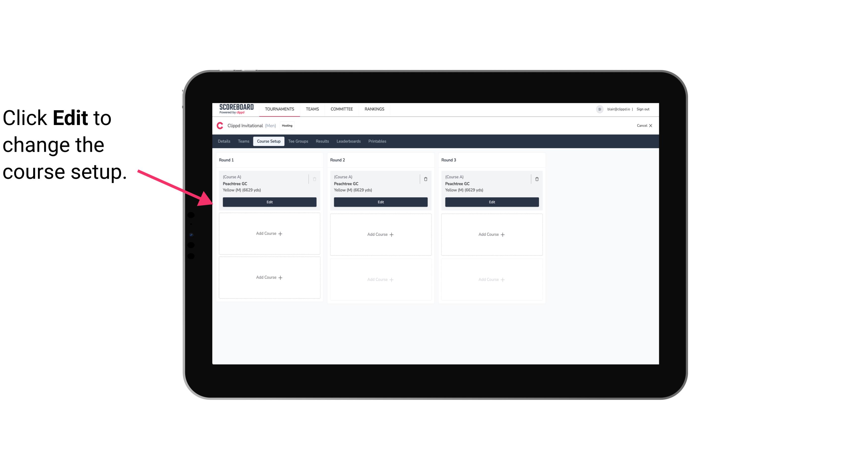Click Edit button for Round 2 course
Viewport: 868px width, 467px height.
pos(380,201)
